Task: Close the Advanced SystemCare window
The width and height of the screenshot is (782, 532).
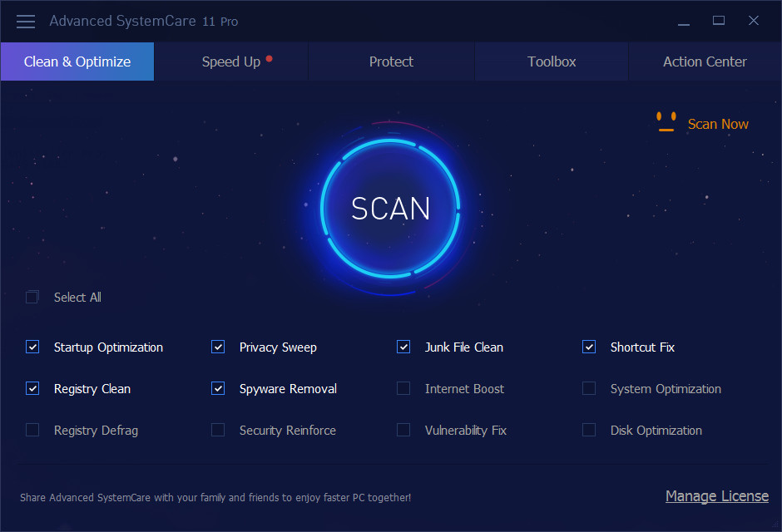Action: coord(754,21)
